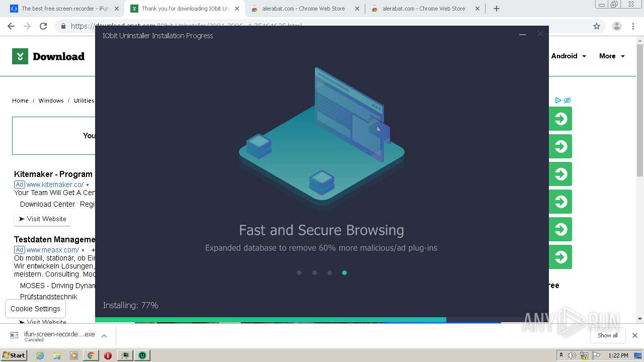Reload the current Chrome page
The width and height of the screenshot is (644, 362).
pos(43,26)
